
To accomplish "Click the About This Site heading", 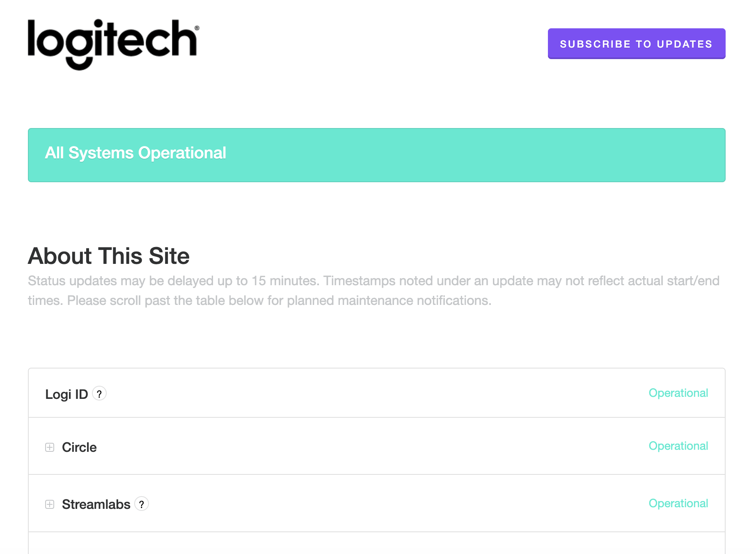I will pyautogui.click(x=109, y=256).
